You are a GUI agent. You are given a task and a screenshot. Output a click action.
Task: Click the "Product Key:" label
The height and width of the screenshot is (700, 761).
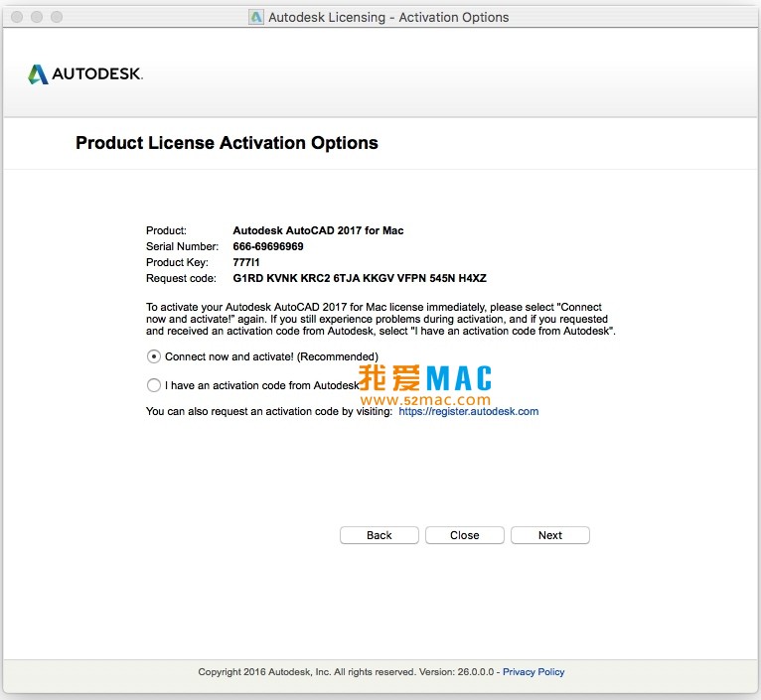click(177, 262)
